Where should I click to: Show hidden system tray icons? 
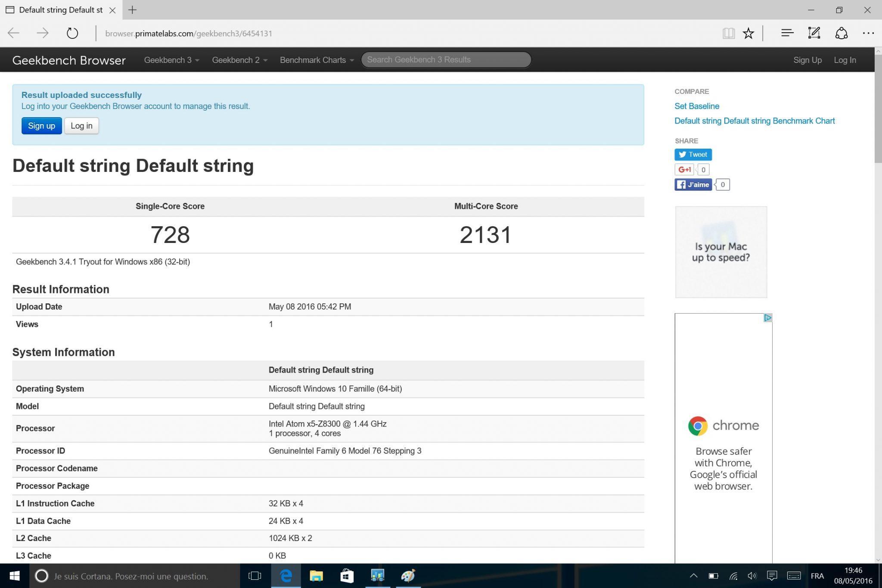tap(693, 576)
